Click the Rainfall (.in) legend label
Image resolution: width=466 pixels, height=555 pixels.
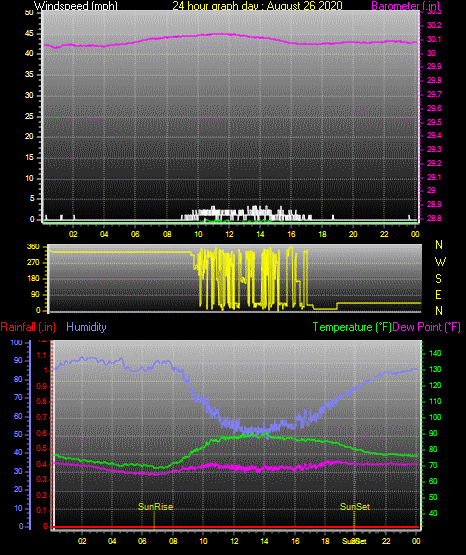pyautogui.click(x=28, y=327)
